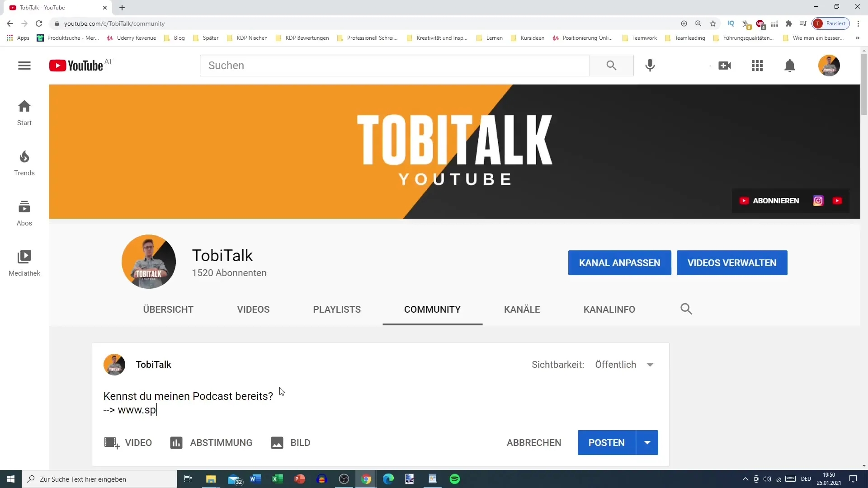This screenshot has height=488, width=868.
Task: Open the Pausiert profile chip
Action: point(831,23)
